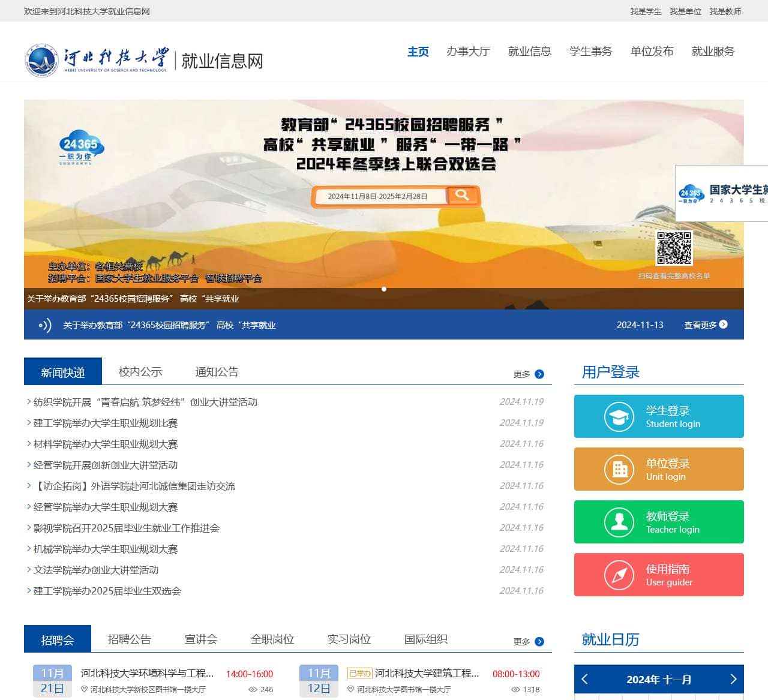Click the announcement speaker icon
The width and height of the screenshot is (768, 700).
click(x=45, y=325)
